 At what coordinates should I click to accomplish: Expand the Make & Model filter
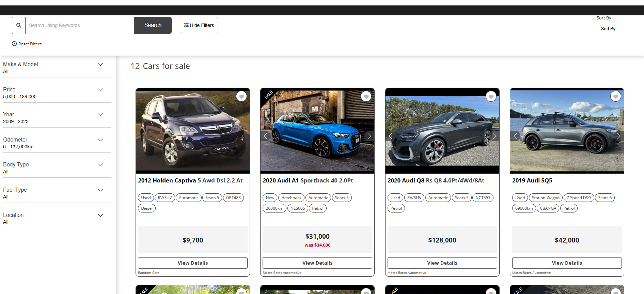pyautogui.click(x=100, y=64)
